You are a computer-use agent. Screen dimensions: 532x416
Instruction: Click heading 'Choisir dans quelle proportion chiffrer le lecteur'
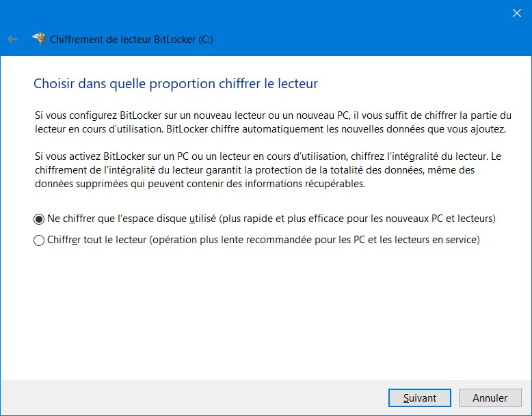(x=176, y=83)
